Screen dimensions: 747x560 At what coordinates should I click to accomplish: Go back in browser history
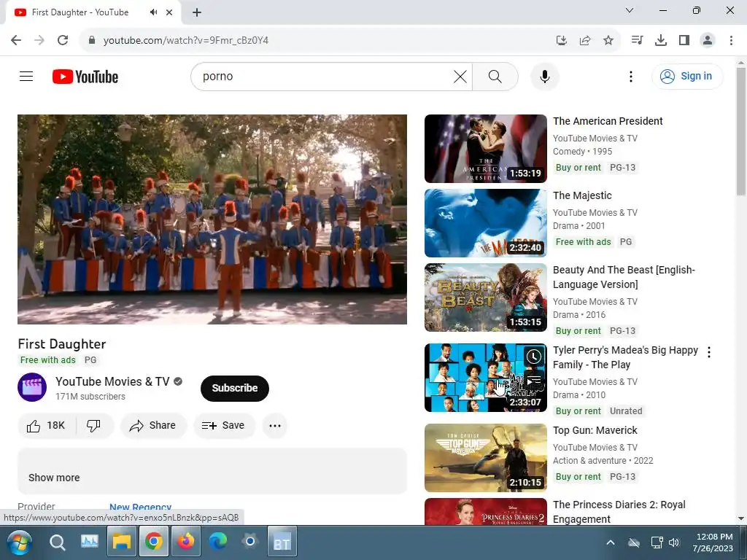pyautogui.click(x=16, y=40)
